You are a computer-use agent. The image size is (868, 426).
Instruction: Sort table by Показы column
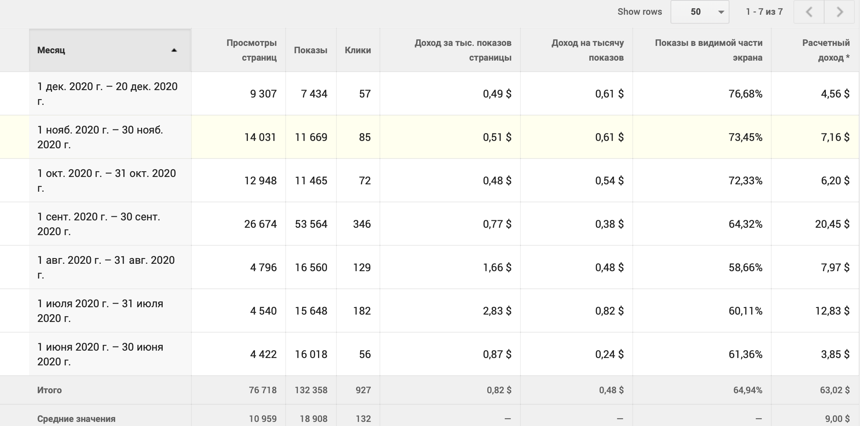(x=310, y=50)
